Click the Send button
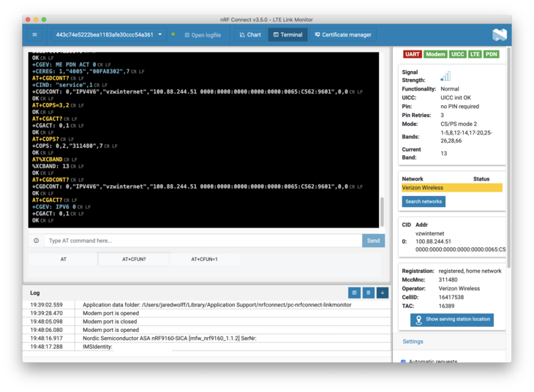This screenshot has height=392, width=534. click(373, 241)
